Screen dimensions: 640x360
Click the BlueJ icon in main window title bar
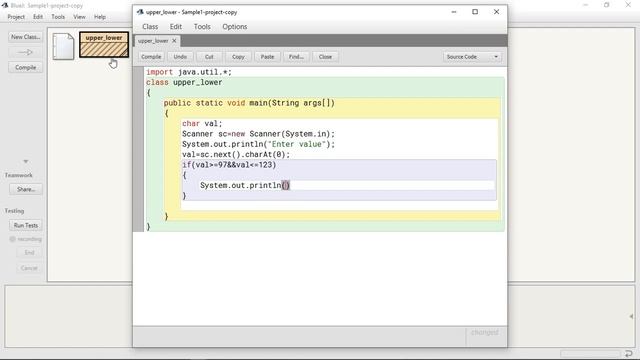point(5,6)
